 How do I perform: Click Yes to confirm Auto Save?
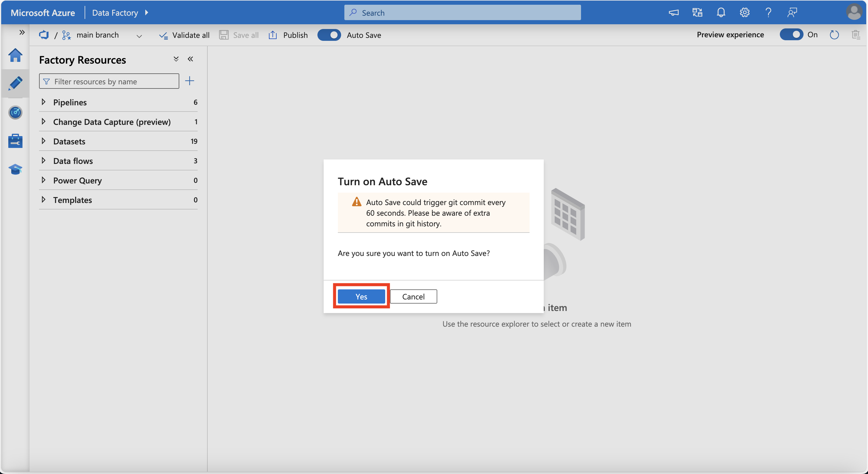pyautogui.click(x=361, y=296)
